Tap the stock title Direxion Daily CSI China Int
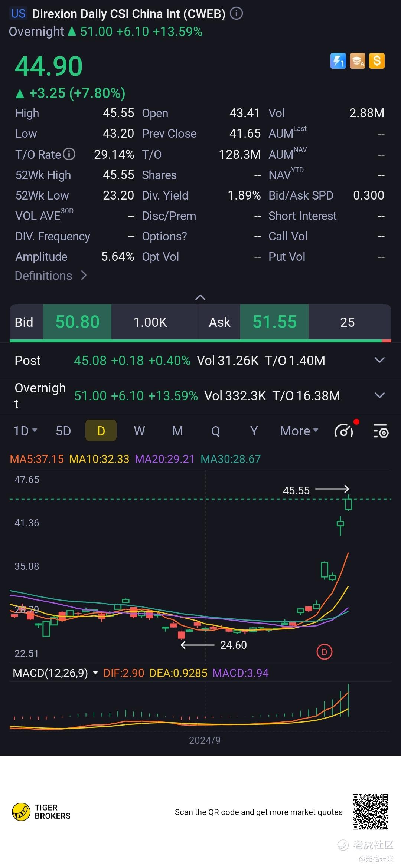Screen dimensions: 401x868 point(128,14)
